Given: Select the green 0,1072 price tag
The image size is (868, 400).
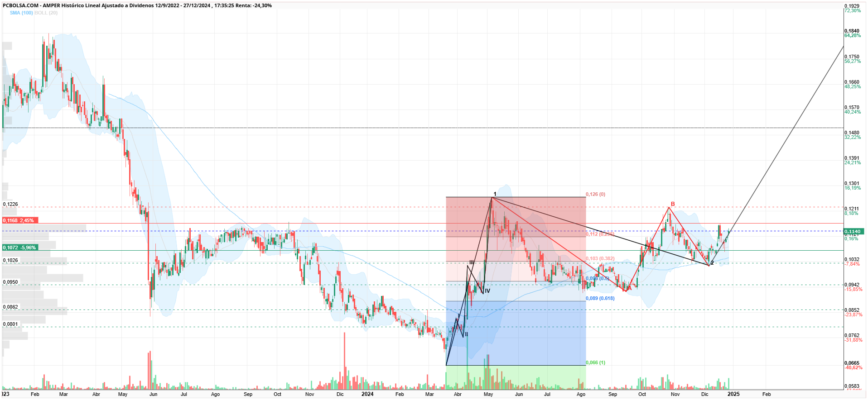Looking at the screenshot, I should coord(20,248).
